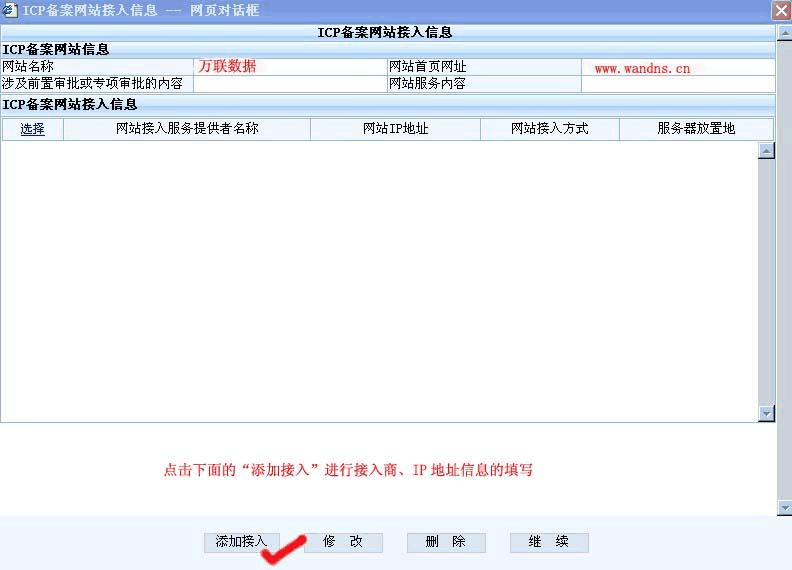The width and height of the screenshot is (792, 570).
Task: Close the ICP备案网站接入信息 dialog
Action: click(781, 9)
